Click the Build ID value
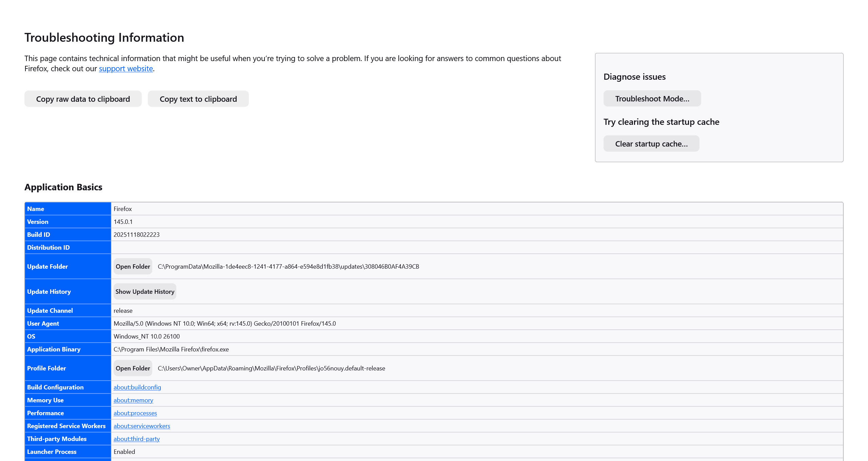This screenshot has height=461, width=868. [x=136, y=235]
